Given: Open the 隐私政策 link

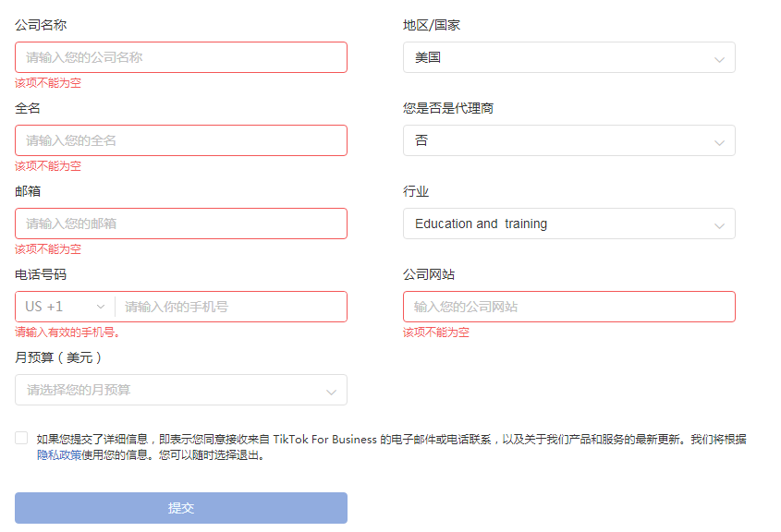Looking at the screenshot, I should [x=59, y=454].
